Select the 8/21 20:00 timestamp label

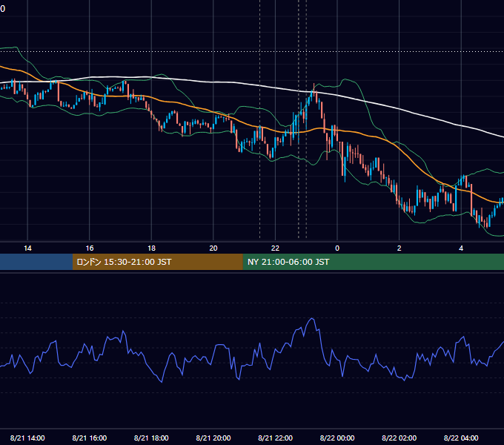[213, 438]
